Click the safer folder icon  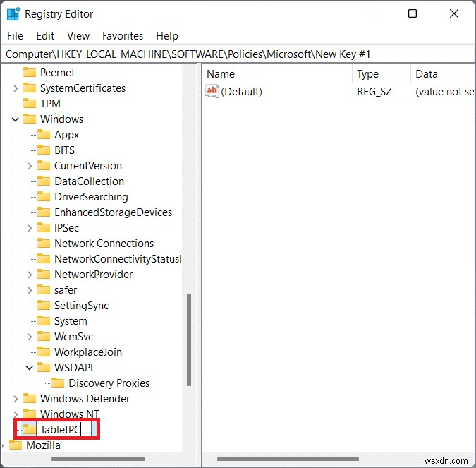44,289
